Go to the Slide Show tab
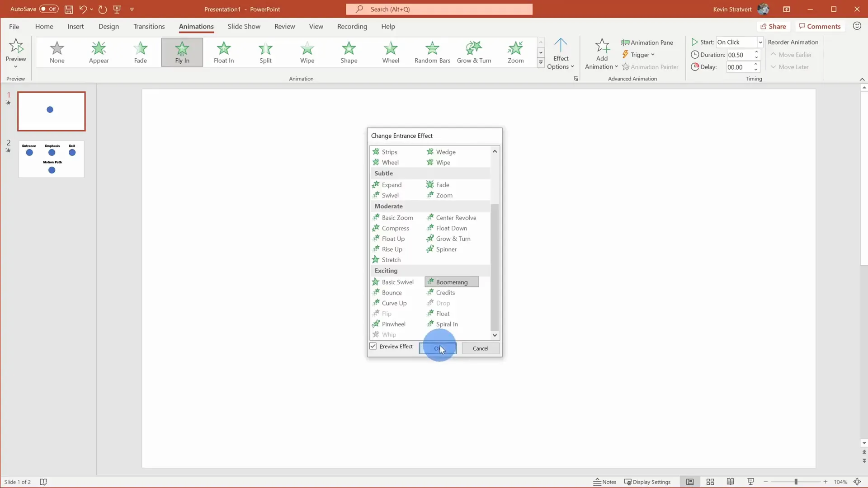The image size is (868, 488). (x=244, y=26)
